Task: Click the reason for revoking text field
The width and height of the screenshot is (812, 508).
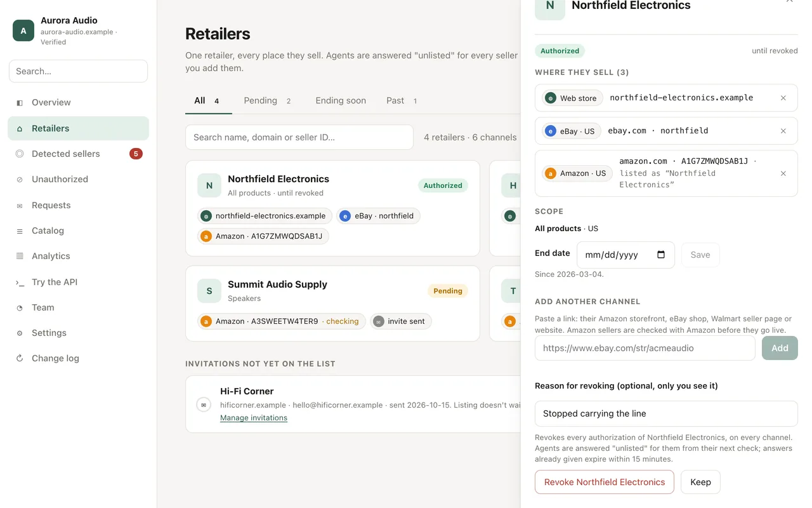Action: tap(666, 413)
